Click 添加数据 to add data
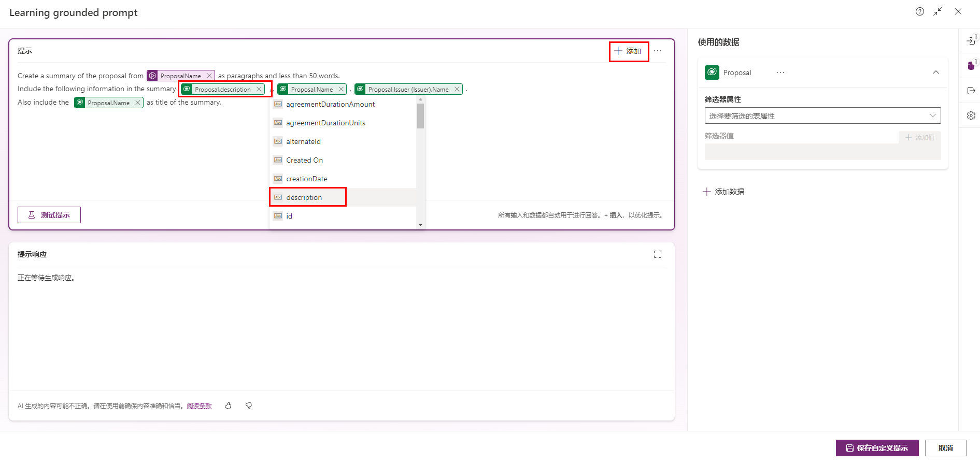Screen dimensions: 980x463 click(723, 192)
